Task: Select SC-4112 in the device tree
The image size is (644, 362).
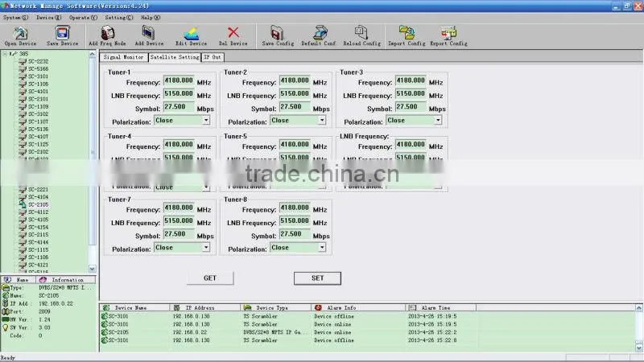Action: coord(38,212)
